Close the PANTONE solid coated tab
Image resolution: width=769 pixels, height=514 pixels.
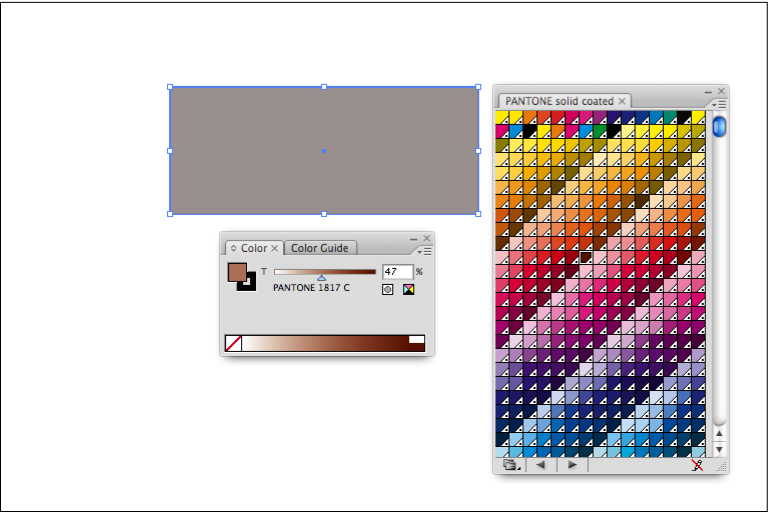tap(622, 101)
